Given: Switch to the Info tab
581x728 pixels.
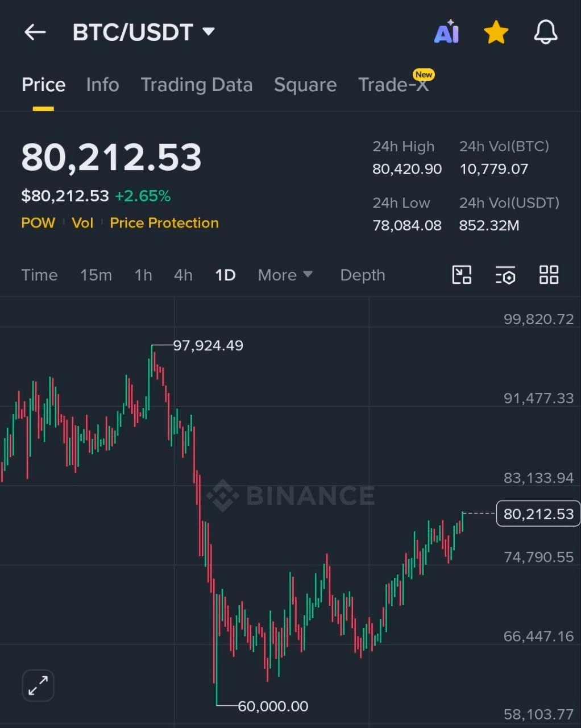Looking at the screenshot, I should [x=102, y=85].
